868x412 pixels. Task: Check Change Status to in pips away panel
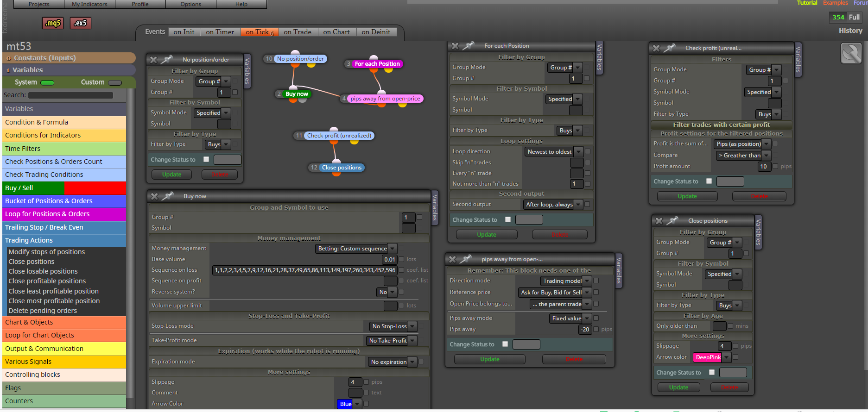505,344
